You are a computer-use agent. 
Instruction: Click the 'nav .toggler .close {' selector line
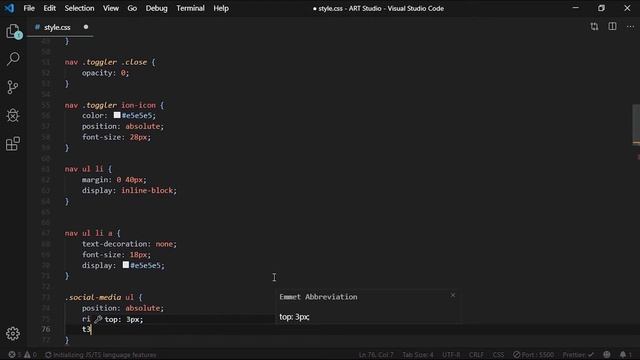[x=110, y=62]
